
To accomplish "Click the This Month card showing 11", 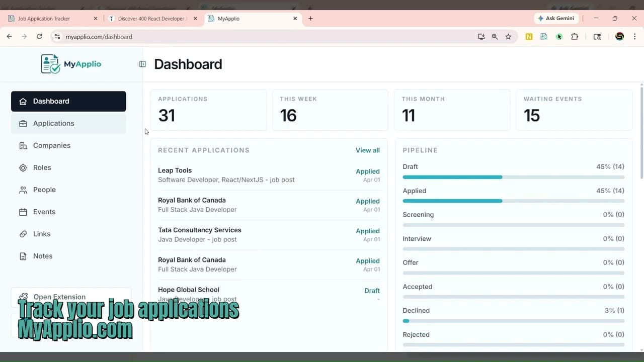I will (452, 110).
